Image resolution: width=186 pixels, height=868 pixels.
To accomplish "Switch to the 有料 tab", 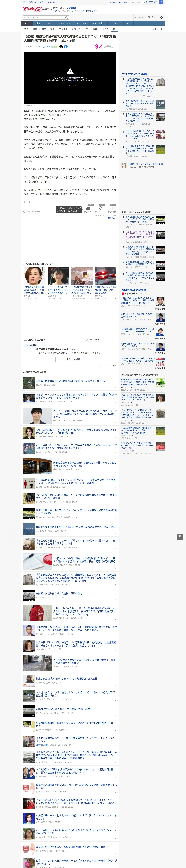I will 128,24.
